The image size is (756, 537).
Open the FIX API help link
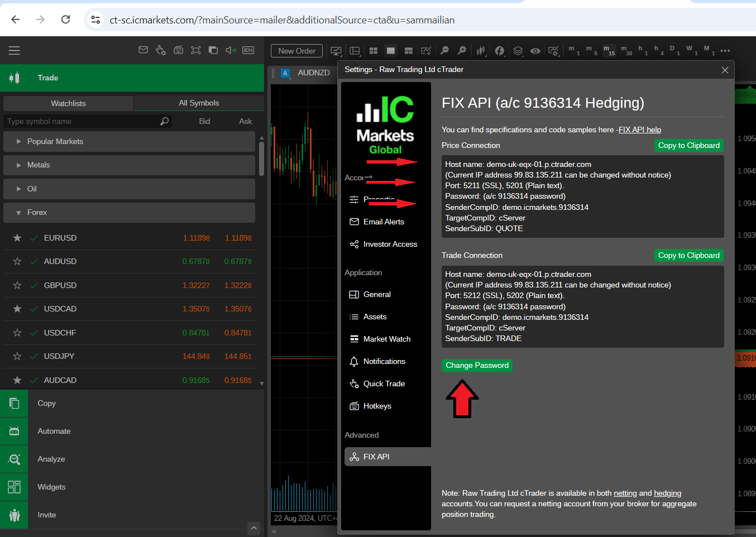tap(640, 130)
